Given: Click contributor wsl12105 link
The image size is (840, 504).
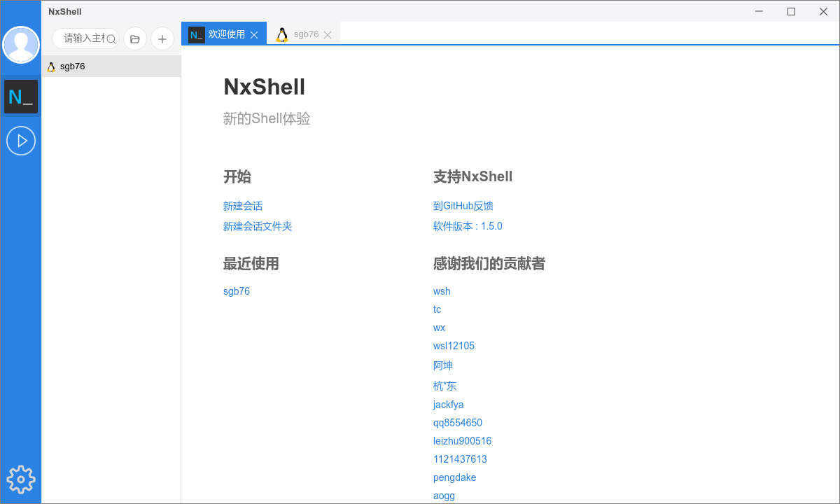Looking at the screenshot, I should coord(454,346).
